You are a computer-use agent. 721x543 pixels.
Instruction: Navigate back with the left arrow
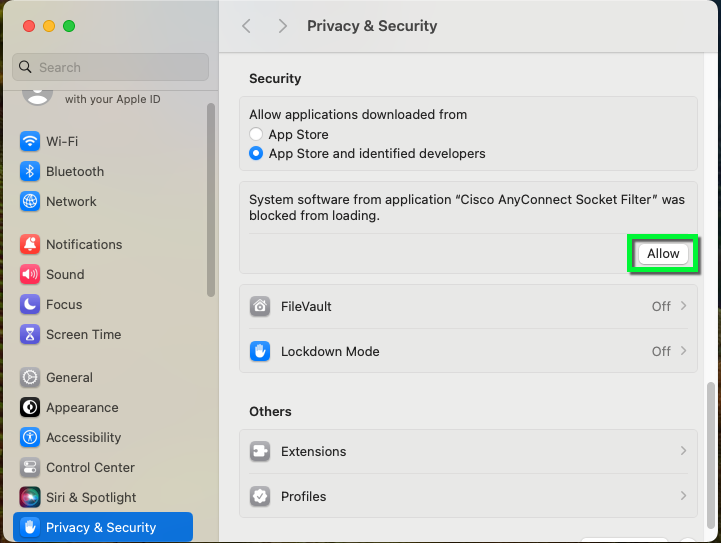coord(247,26)
